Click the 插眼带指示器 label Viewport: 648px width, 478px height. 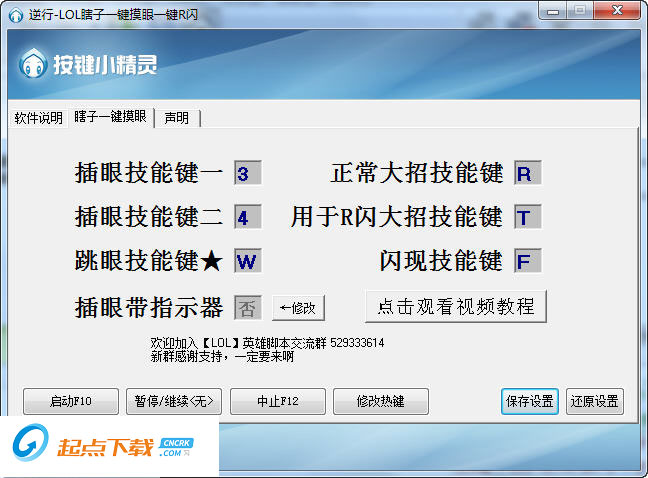149,307
